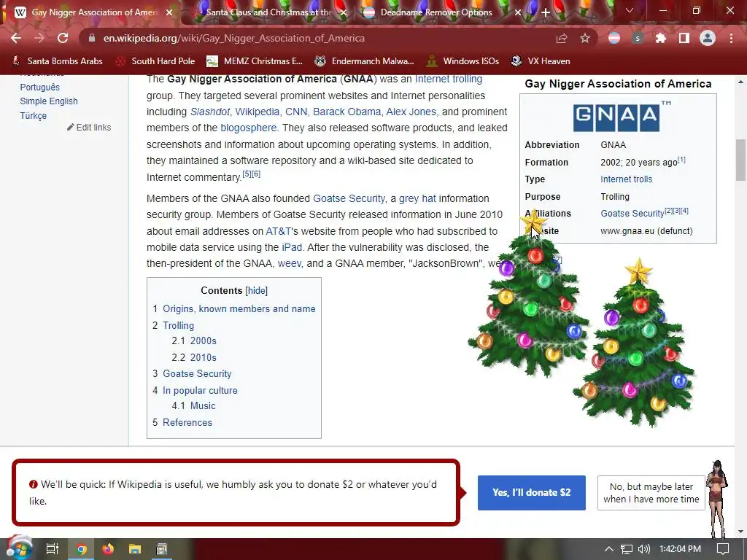Open the Simple English version
Image resolution: width=747 pixels, height=560 pixels.
click(x=49, y=101)
